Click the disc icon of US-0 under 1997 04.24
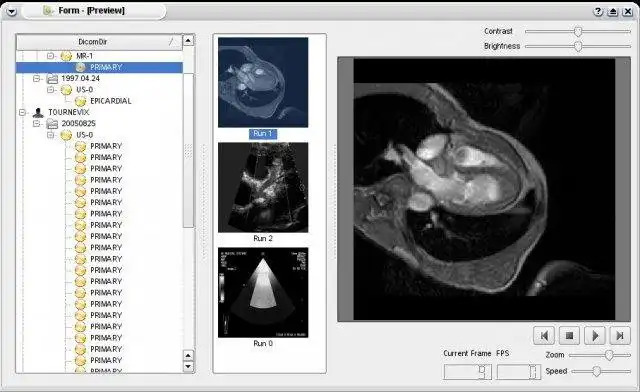640x392 pixels. tap(66, 90)
